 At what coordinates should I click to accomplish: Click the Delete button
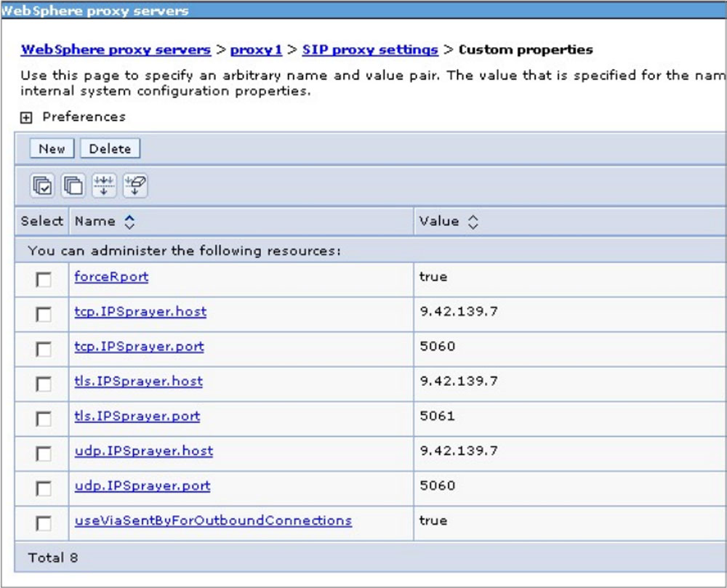[x=110, y=149]
